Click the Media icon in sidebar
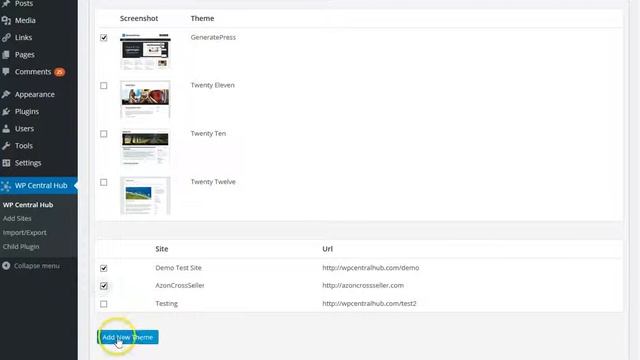 point(6,20)
